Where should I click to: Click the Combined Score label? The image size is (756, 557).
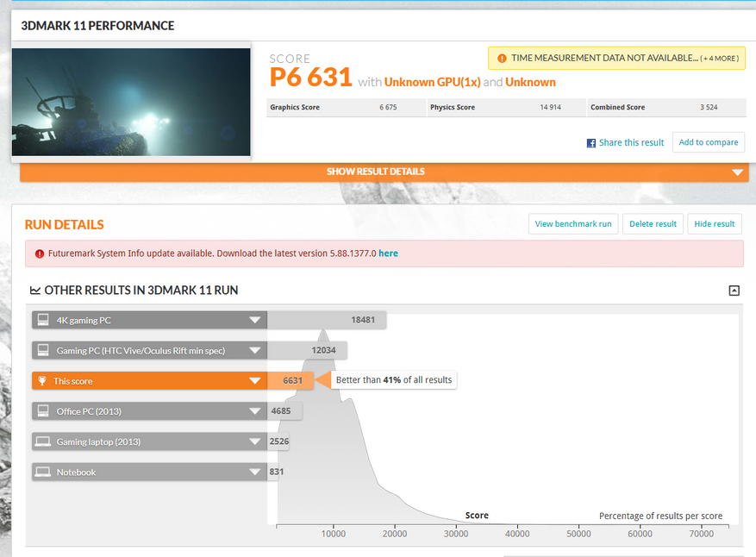(617, 107)
